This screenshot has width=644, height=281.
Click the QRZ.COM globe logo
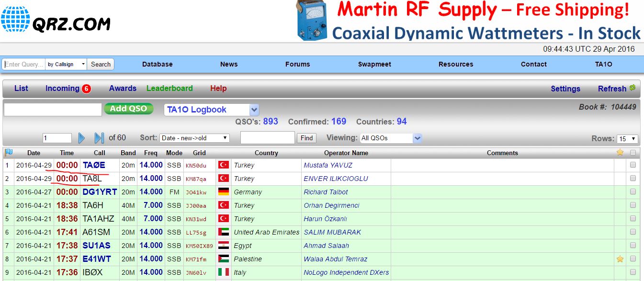(x=15, y=19)
